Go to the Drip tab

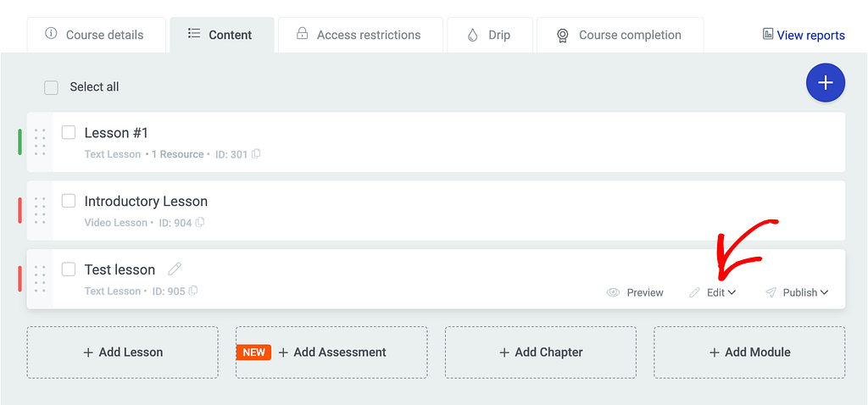point(490,35)
